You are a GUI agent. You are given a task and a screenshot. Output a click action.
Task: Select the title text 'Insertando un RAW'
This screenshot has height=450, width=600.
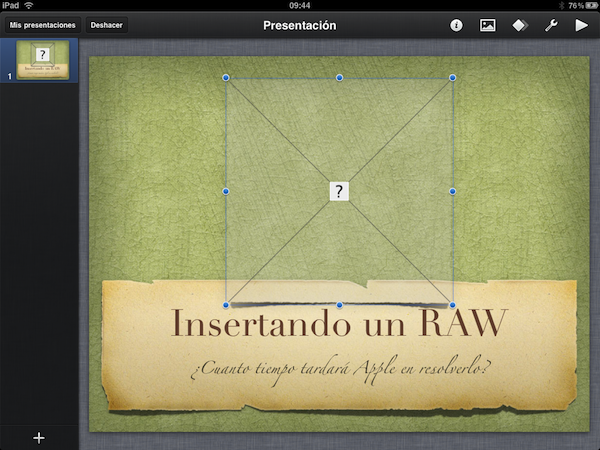point(339,323)
